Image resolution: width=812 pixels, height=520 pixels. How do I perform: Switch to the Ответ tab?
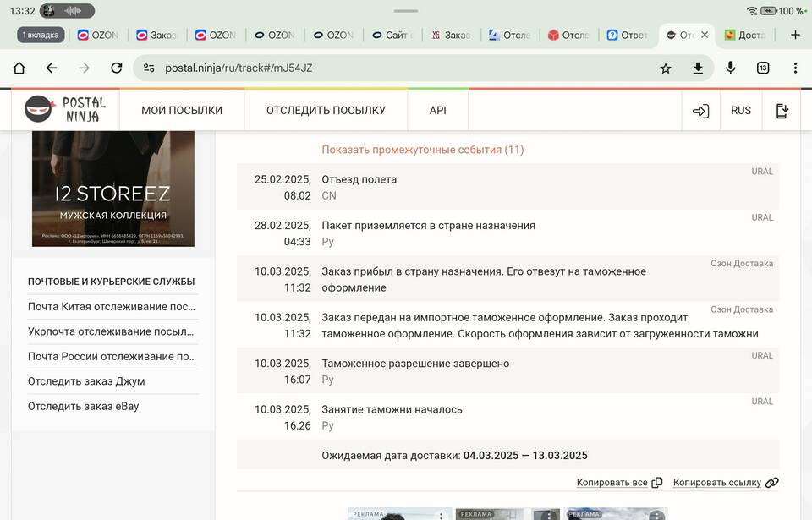tap(627, 35)
